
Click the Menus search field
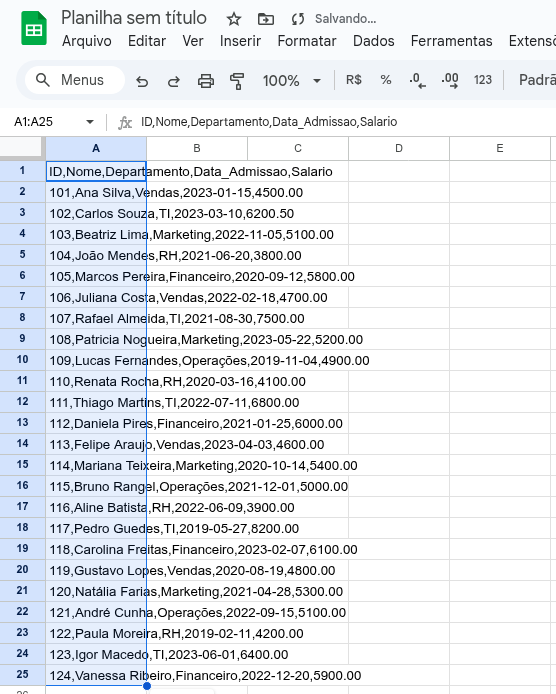point(75,80)
